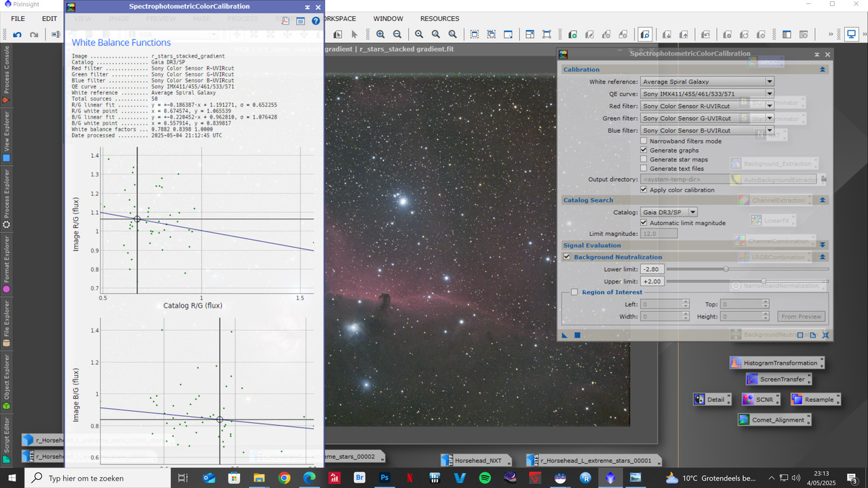Click the Lower limit slider

(x=727, y=269)
